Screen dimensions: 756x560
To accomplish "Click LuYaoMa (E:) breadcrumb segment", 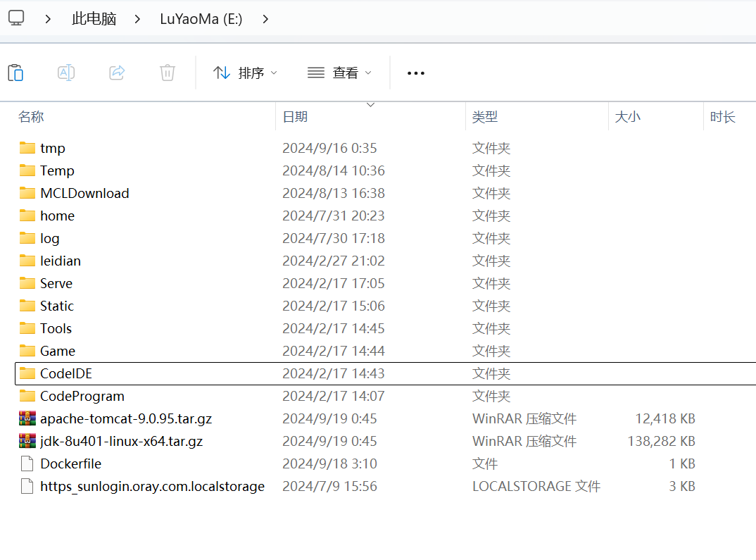I will pos(201,19).
